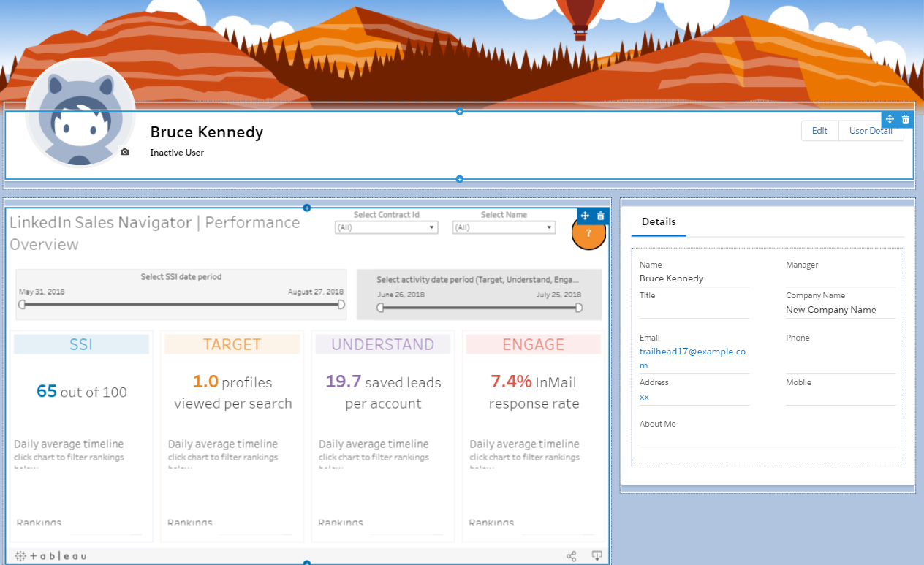Click the xx address link
Image resolution: width=924 pixels, height=565 pixels.
[x=644, y=397]
